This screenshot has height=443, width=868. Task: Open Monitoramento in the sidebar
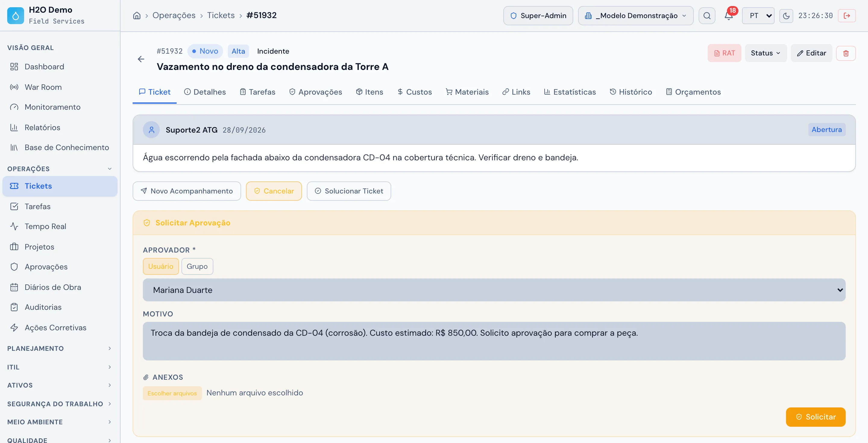pos(60,107)
